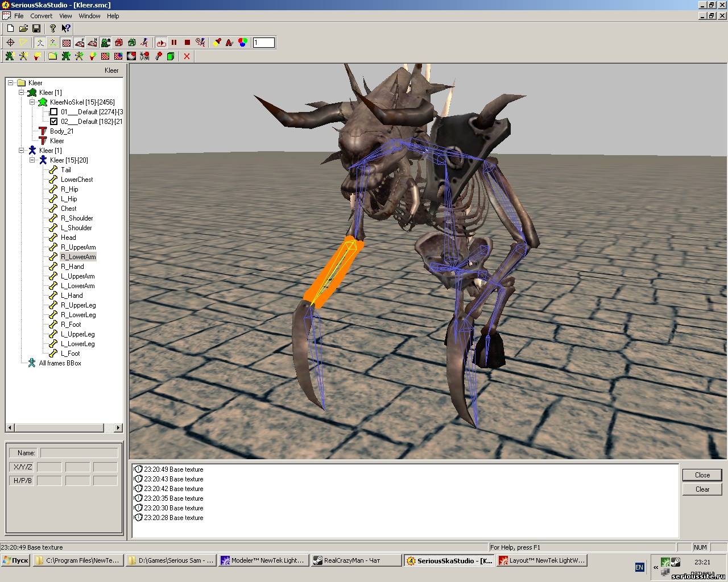Toggle the green active skeleton button
Screen dimensions: 728x582
53,43
